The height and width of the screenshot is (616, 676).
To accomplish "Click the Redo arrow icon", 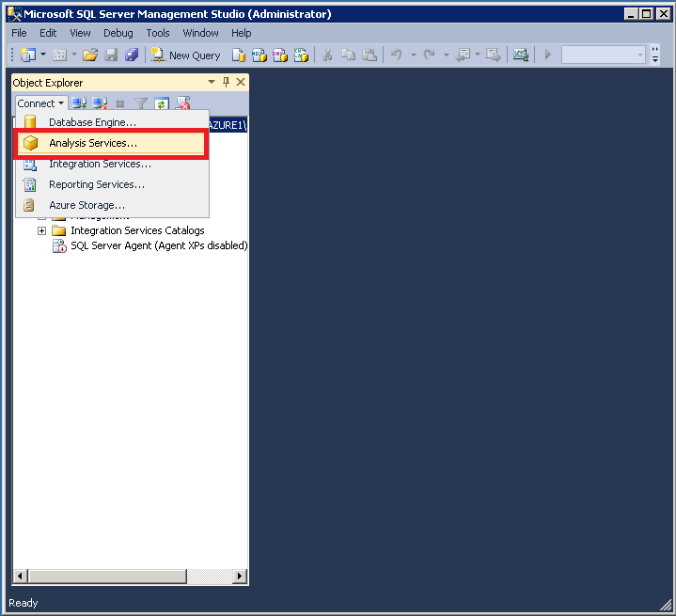I will (x=430, y=55).
